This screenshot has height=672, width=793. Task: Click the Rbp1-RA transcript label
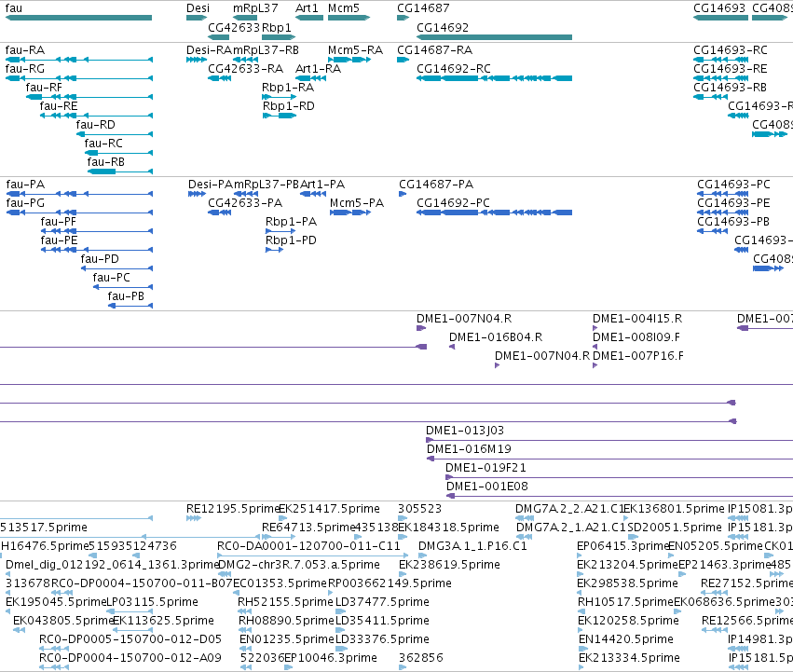(x=288, y=88)
